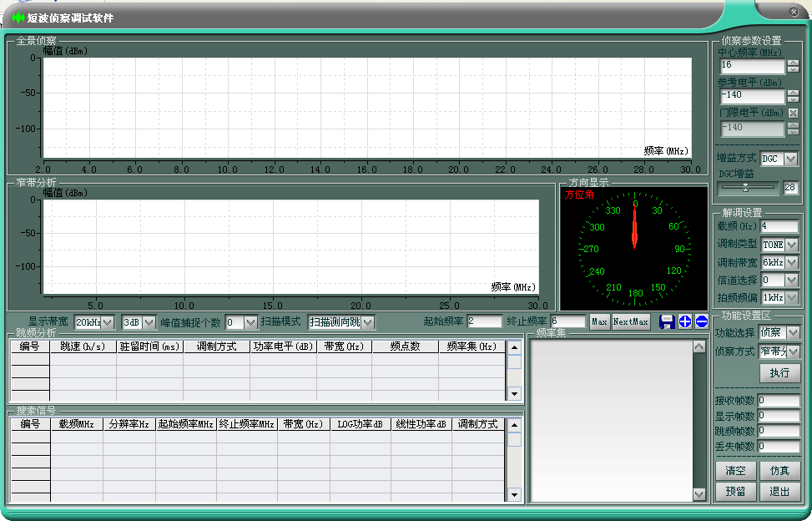Click down arrow of 跳频分析 table scrollbar

click(x=514, y=393)
